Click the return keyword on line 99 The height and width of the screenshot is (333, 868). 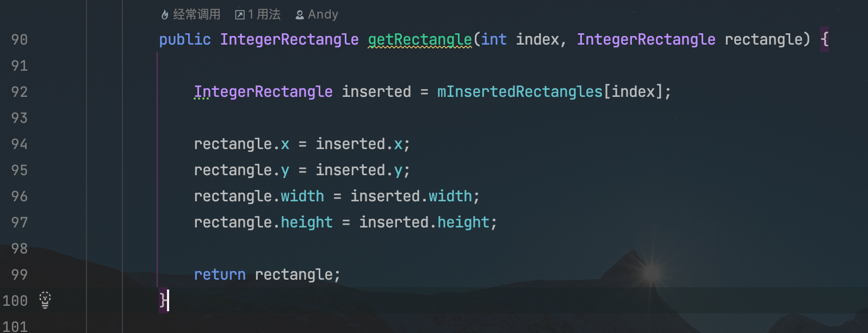point(220,275)
